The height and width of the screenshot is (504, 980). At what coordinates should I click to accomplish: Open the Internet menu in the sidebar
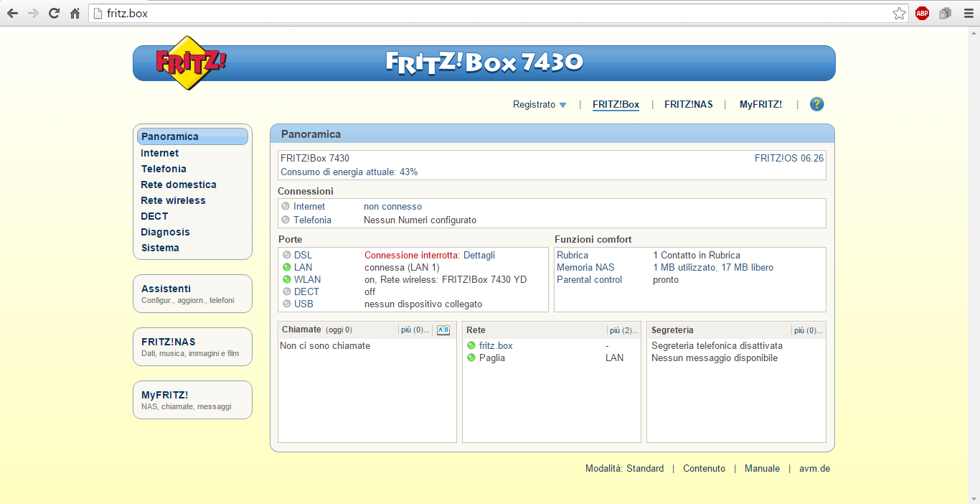point(160,153)
